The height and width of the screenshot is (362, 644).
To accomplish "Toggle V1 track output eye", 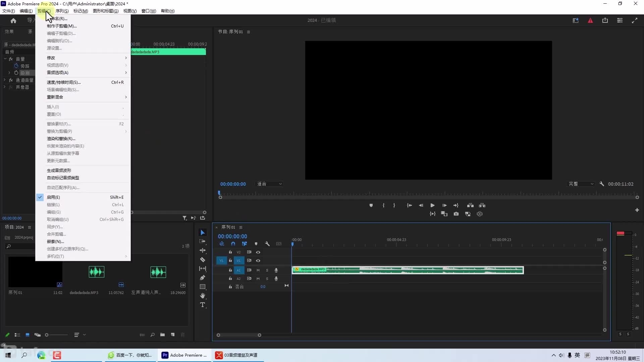I will [258, 261].
